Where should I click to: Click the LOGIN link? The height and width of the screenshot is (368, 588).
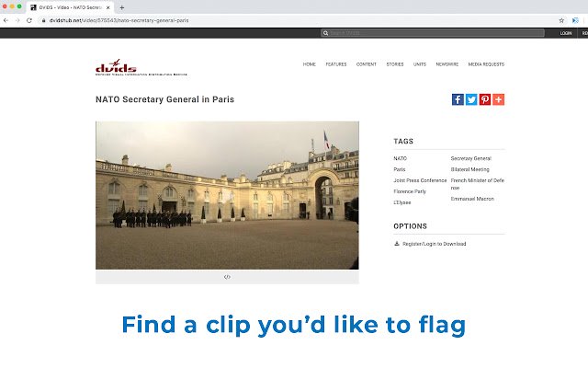[566, 33]
